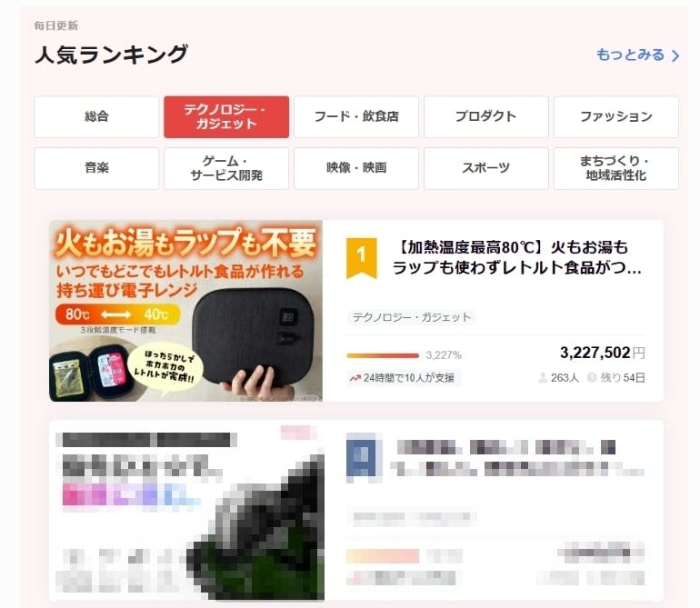Click the もっとみる link
Image resolution: width=700 pixels, height=608 pixels.
click(x=630, y=55)
